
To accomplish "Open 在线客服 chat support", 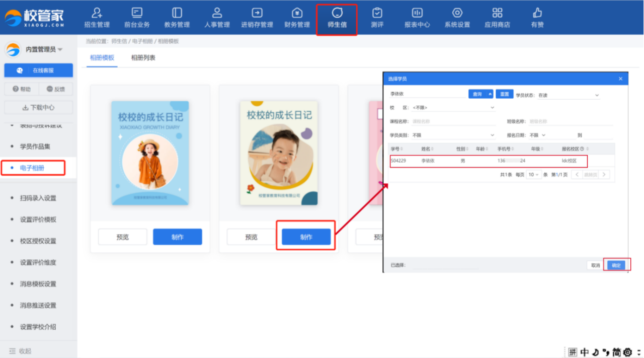I will click(x=39, y=70).
